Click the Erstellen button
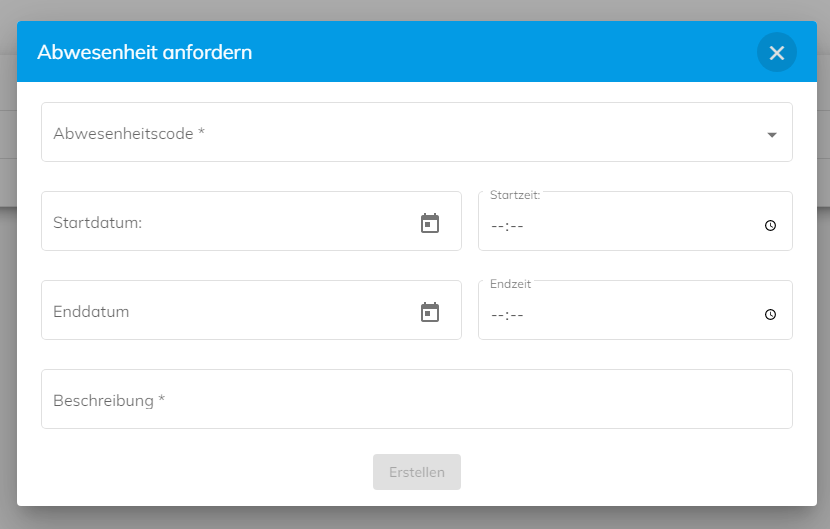 (417, 472)
